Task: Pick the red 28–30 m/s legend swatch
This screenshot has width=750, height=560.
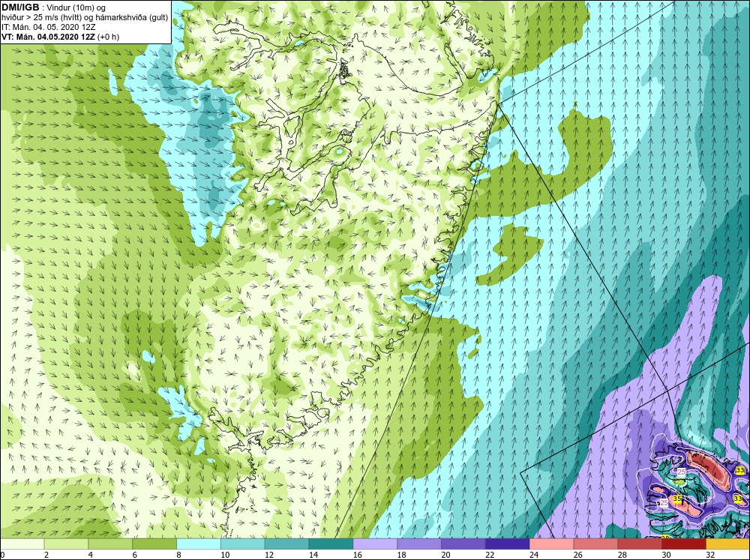Action: 640,544
